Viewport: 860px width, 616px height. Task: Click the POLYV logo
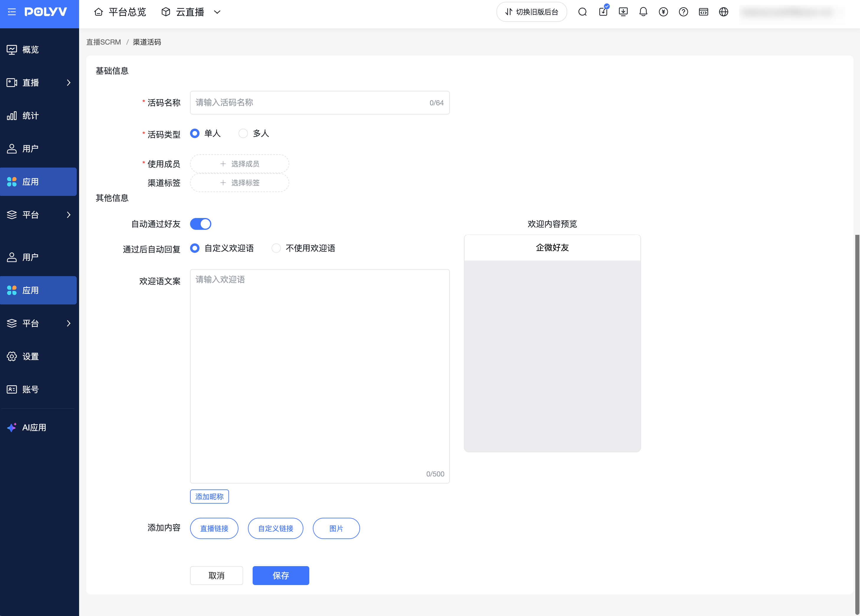point(45,12)
